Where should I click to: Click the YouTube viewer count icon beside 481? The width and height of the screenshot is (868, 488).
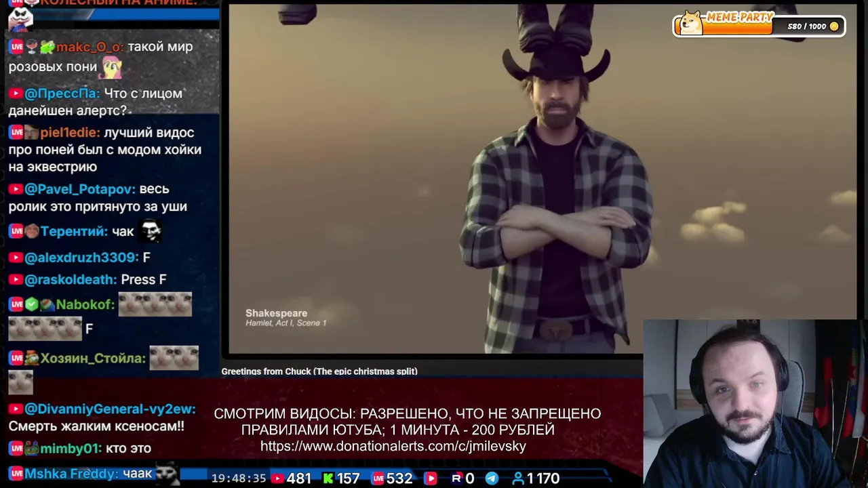click(x=277, y=479)
